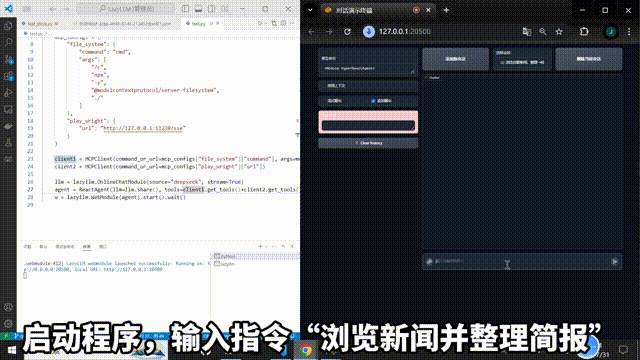The image size is (640, 360).
Task: Open Customize Layout in VS Code title bar
Action: point(224,9)
